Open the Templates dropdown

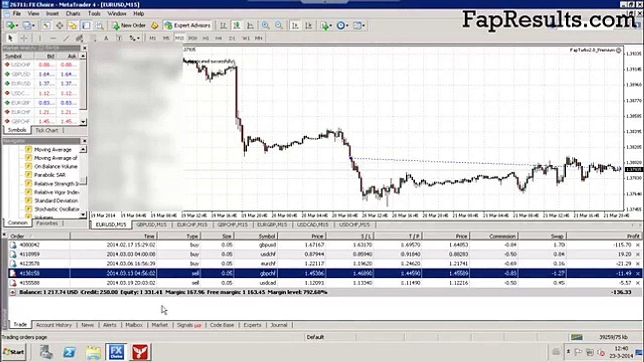(x=359, y=25)
